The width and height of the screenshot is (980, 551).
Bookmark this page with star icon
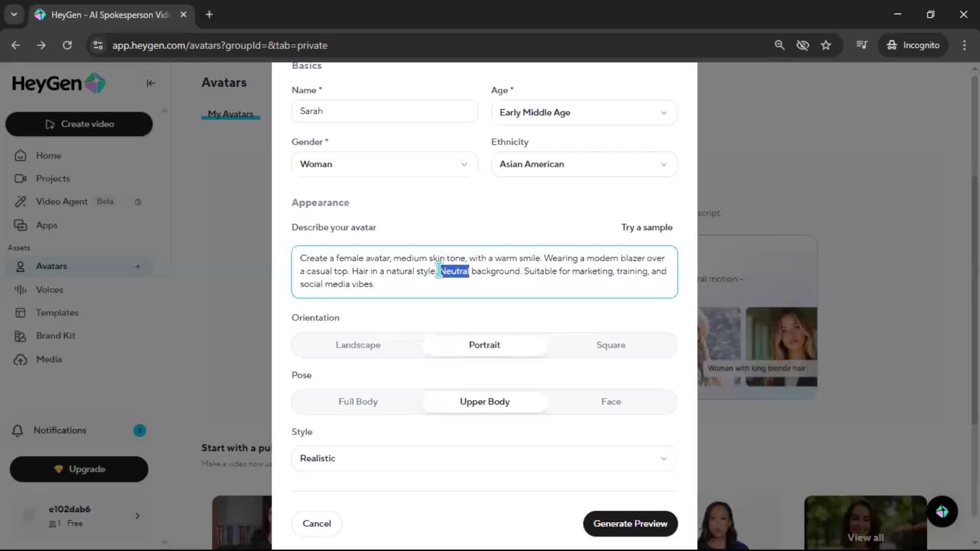[826, 45]
